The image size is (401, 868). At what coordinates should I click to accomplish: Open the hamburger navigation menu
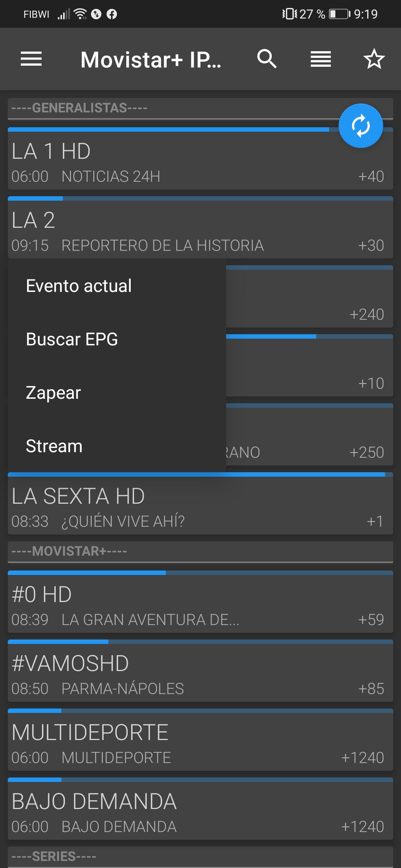pos(31,59)
